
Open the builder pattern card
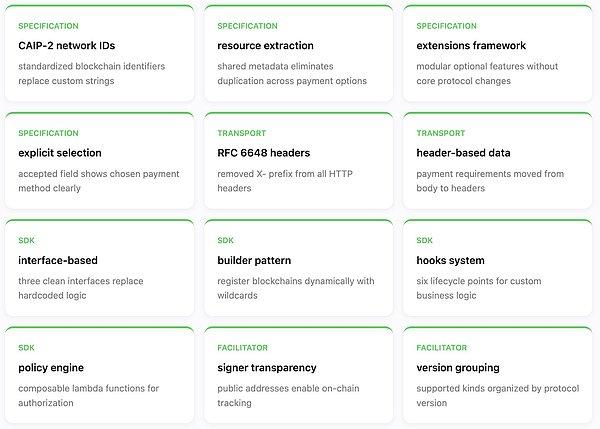click(255, 260)
